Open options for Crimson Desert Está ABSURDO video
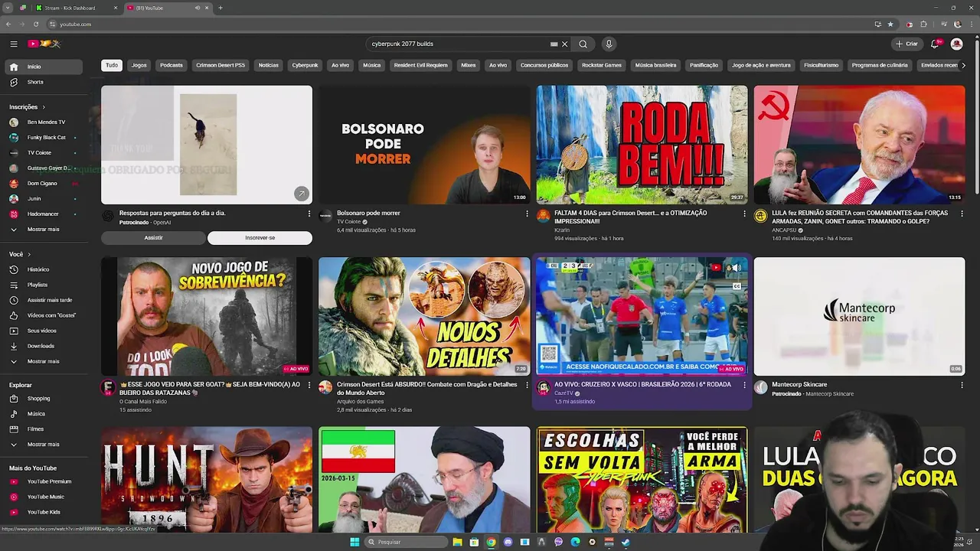 coord(527,385)
